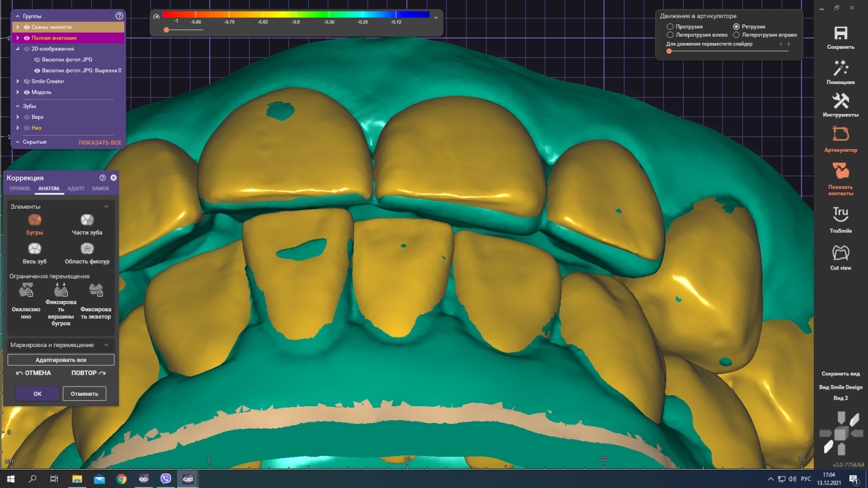Switch to the ЗАМОК tab
This screenshot has height=488, width=868.
click(x=100, y=189)
